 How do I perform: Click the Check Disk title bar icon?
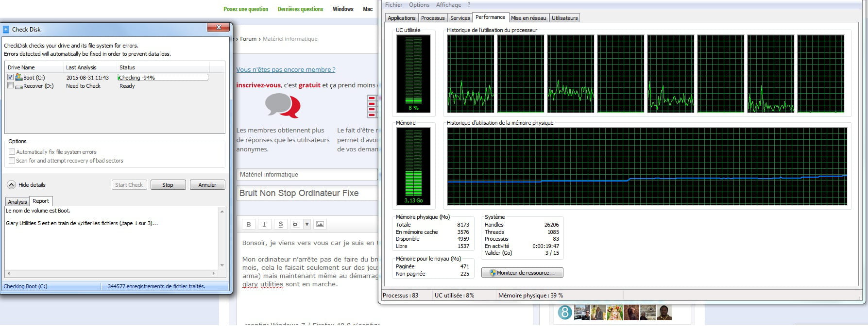click(x=6, y=30)
